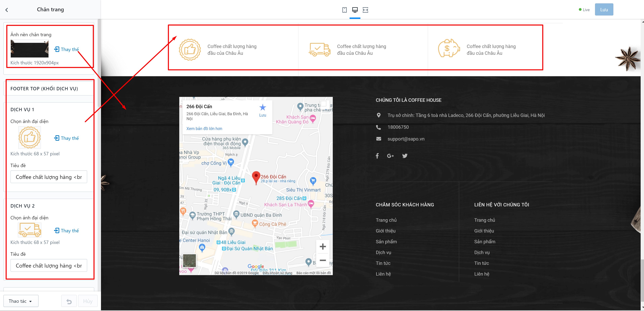Image resolution: width=644 pixels, height=311 pixels.
Task: Replace footer background via Thay thế
Action: click(x=66, y=49)
